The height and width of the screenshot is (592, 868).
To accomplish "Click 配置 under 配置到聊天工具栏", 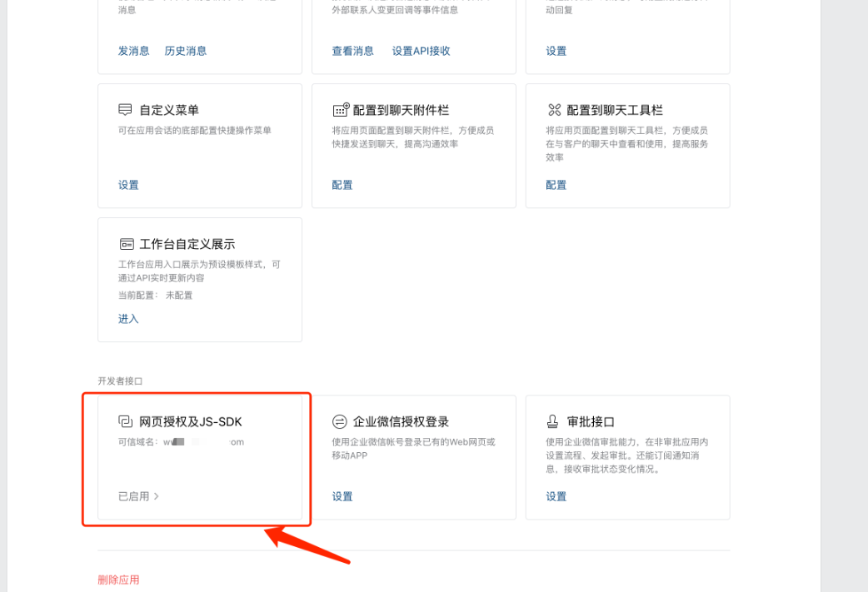I will click(x=556, y=185).
